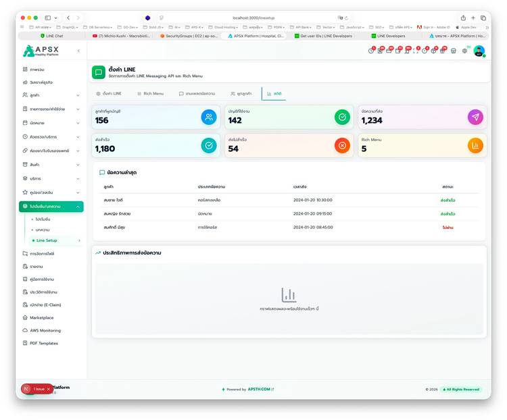Click the green LINE chat icon in the page header

pos(99,72)
